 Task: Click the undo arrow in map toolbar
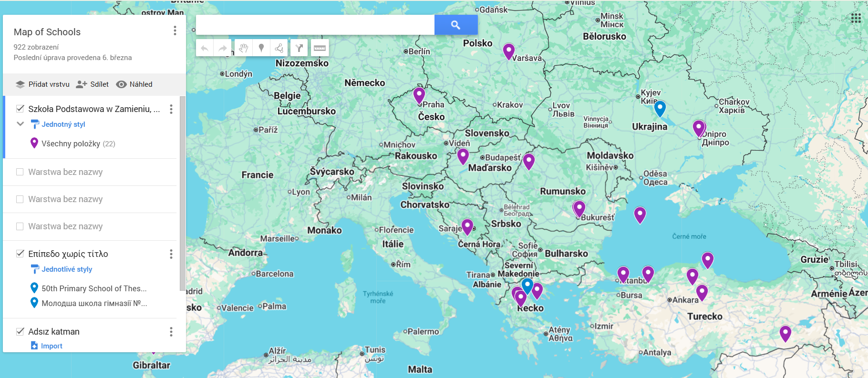coord(205,48)
